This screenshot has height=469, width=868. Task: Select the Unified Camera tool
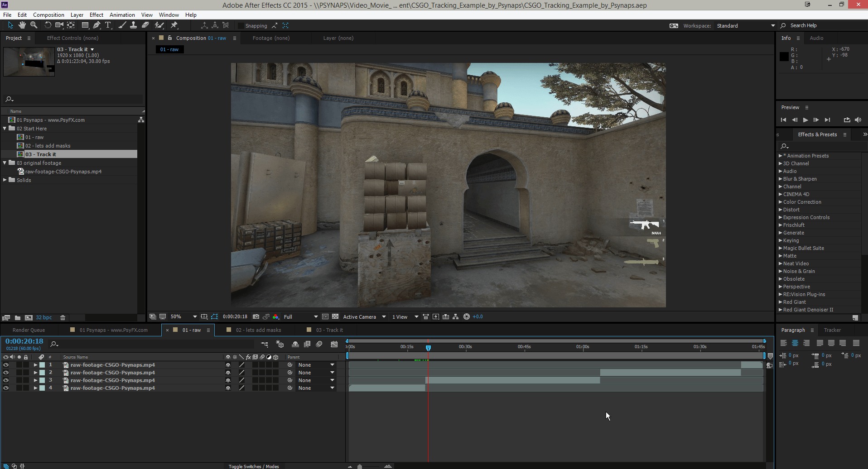point(59,25)
